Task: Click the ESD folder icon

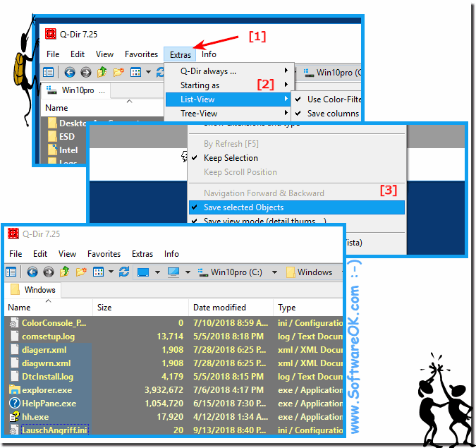Action: click(x=52, y=136)
